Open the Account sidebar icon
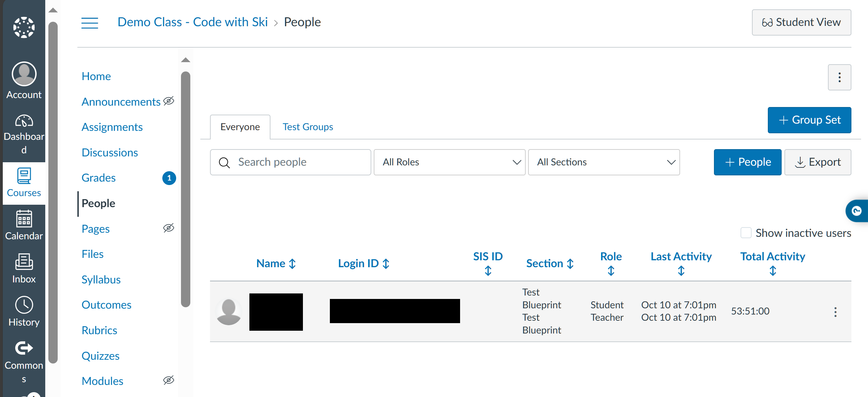This screenshot has height=397, width=868. [23, 74]
